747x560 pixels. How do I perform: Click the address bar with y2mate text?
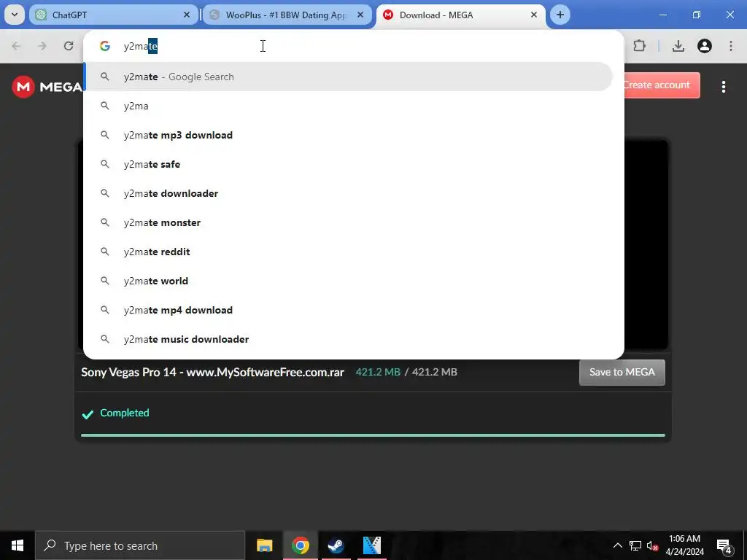(x=354, y=46)
